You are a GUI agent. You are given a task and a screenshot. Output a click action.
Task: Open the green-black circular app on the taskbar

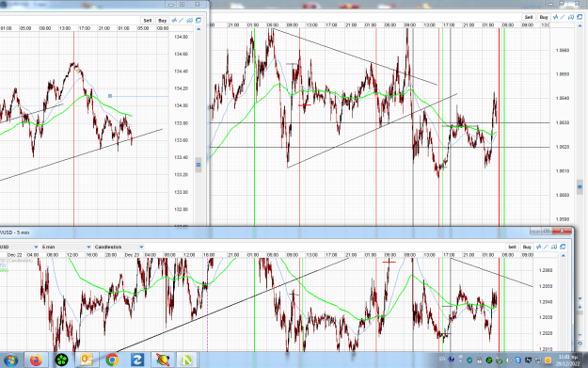[x=61, y=360]
